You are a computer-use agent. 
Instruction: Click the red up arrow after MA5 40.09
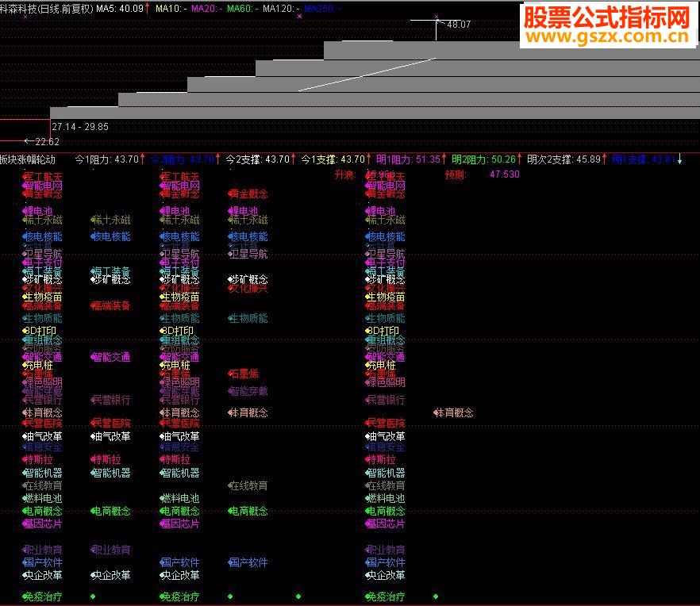tap(148, 9)
